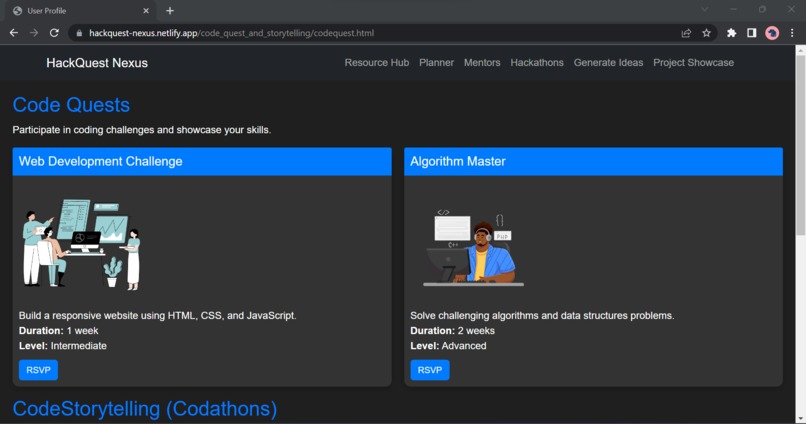Click the CodeStorytelling (Codathons) heading
806x424 pixels.
145,409
